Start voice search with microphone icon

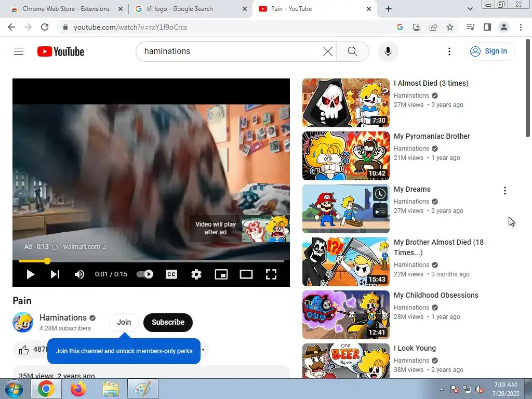click(388, 51)
